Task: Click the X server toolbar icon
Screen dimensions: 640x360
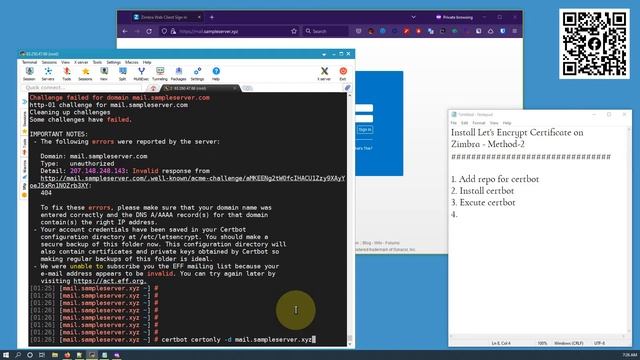Action: pyautogui.click(x=324, y=73)
